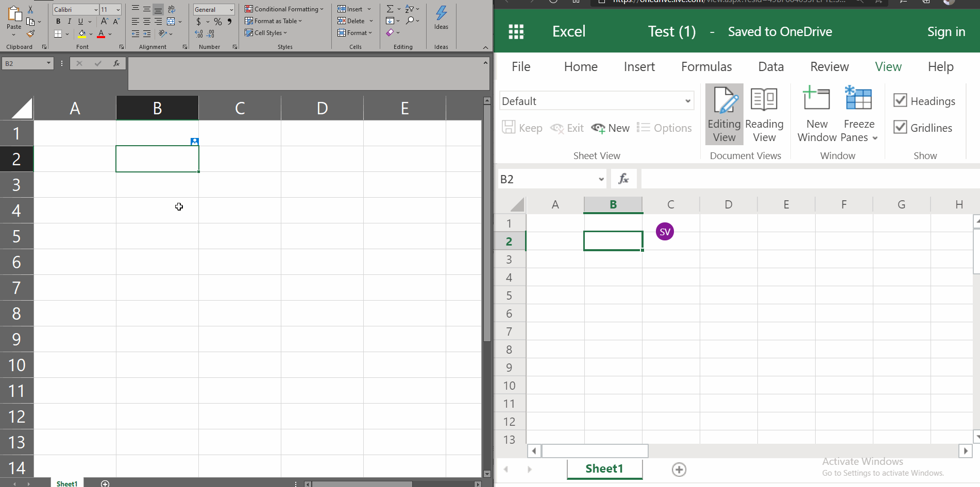The image size is (980, 487).
Task: Open the font size 11 dropdown
Action: tap(118, 10)
